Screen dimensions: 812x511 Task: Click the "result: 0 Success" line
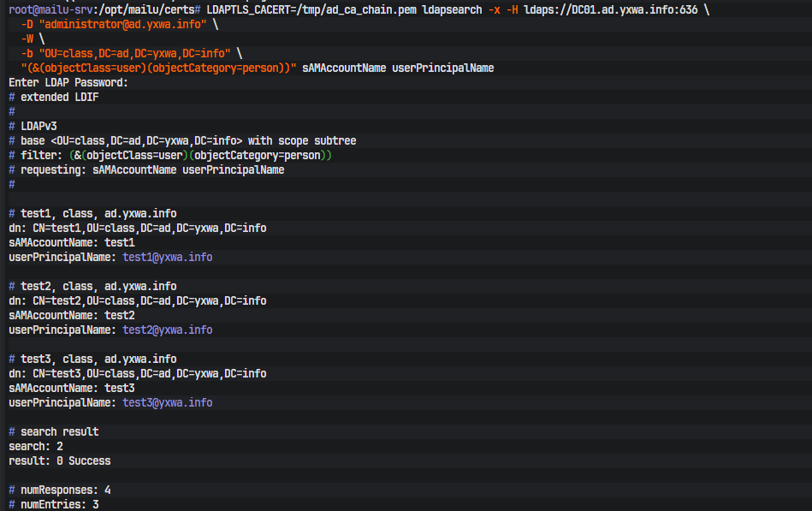click(x=60, y=460)
